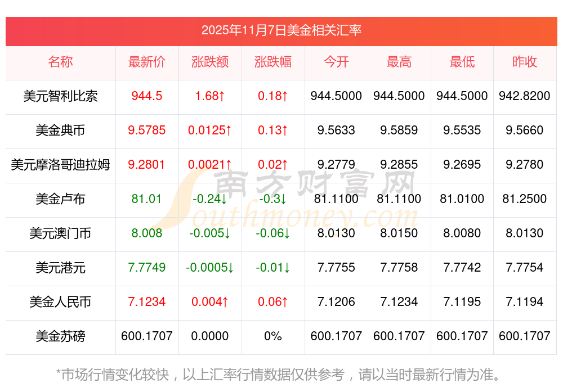This screenshot has height=392, width=563.
Task: Click change amount -0.005↓
Action: pyautogui.click(x=209, y=233)
